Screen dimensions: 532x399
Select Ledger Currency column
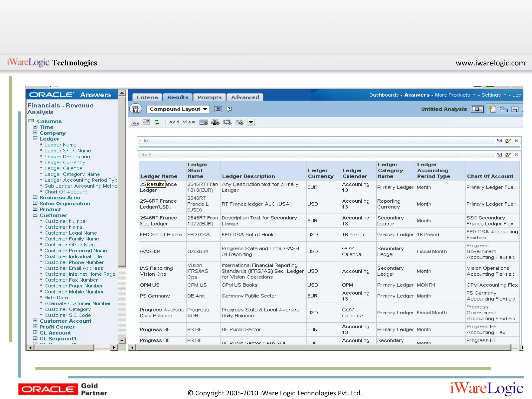click(x=65, y=162)
